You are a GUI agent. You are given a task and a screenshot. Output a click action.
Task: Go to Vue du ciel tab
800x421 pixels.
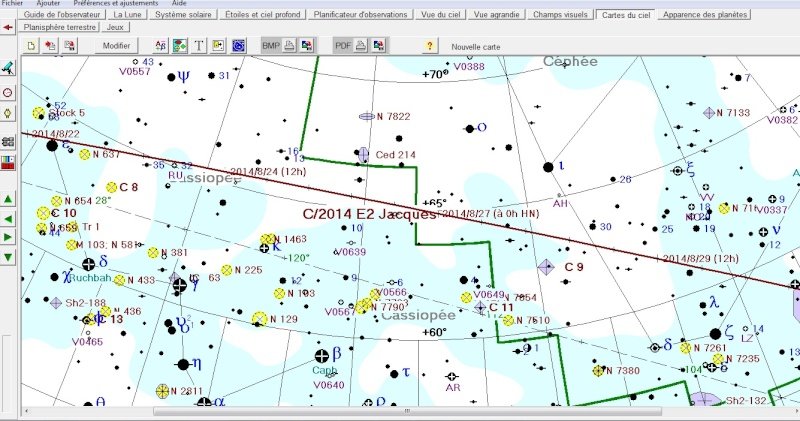(440, 15)
